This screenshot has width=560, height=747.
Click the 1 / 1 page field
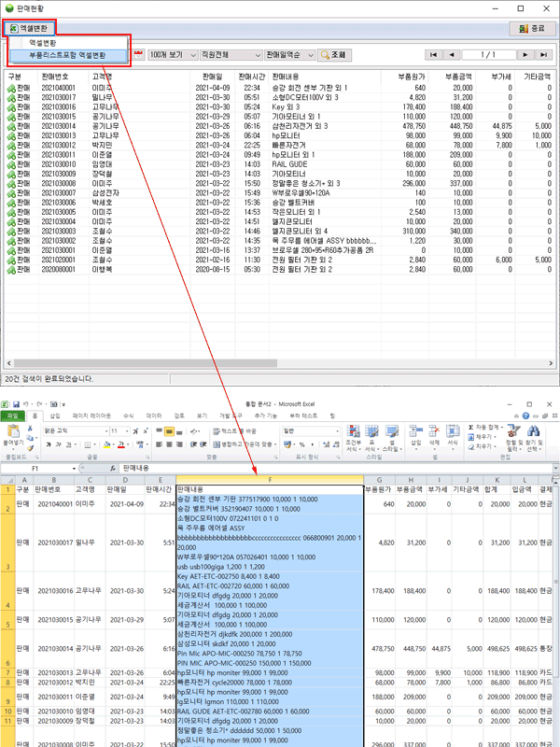pyautogui.click(x=488, y=55)
